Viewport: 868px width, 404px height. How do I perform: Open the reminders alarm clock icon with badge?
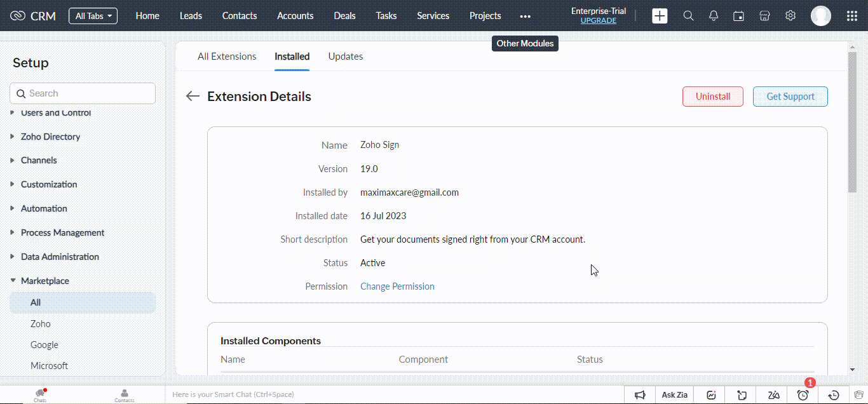click(x=803, y=394)
